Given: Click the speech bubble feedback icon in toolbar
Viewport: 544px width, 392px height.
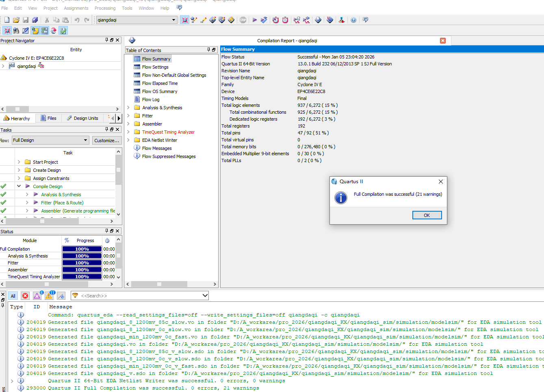Looking at the screenshot, I should [x=365, y=20].
